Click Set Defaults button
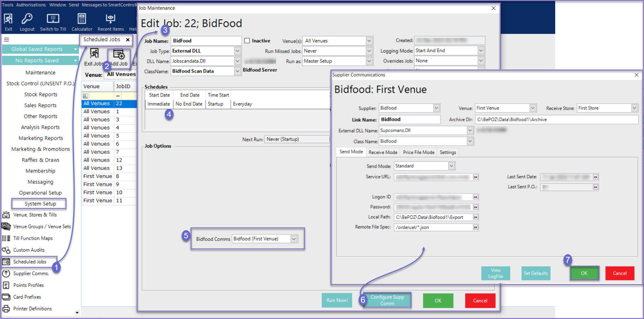This screenshot has height=319, width=644. click(x=536, y=273)
